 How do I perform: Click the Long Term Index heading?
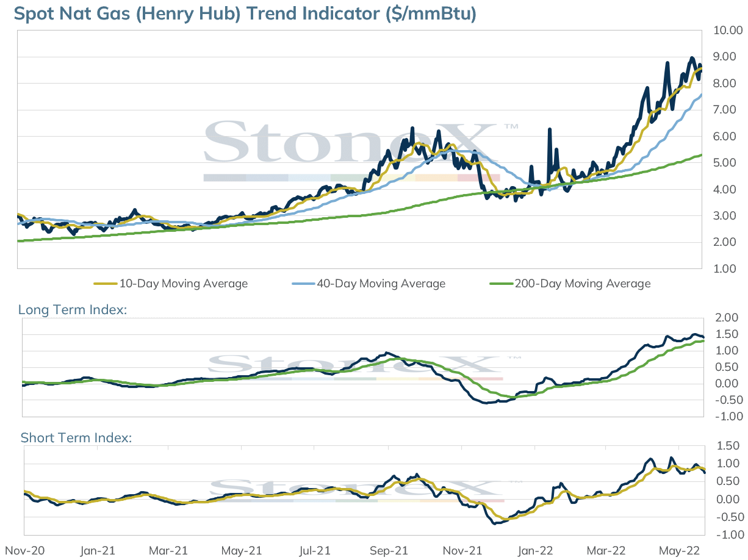[73, 310]
